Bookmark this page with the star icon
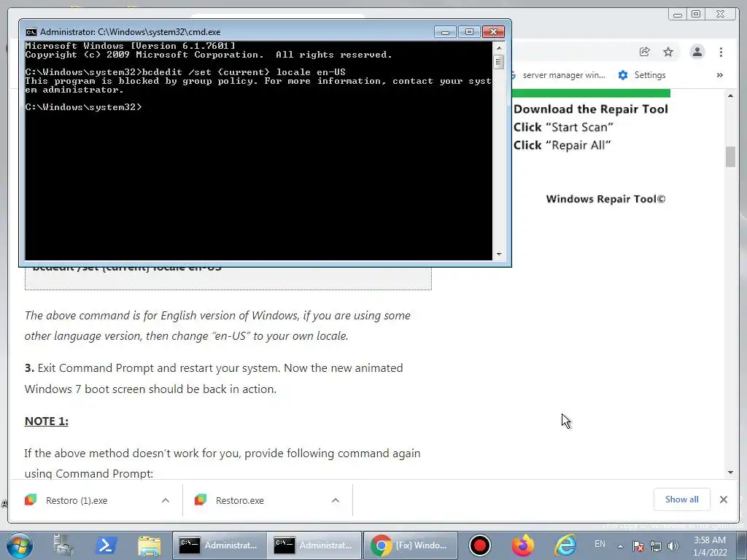Image resolution: width=747 pixels, height=560 pixels. click(x=668, y=52)
